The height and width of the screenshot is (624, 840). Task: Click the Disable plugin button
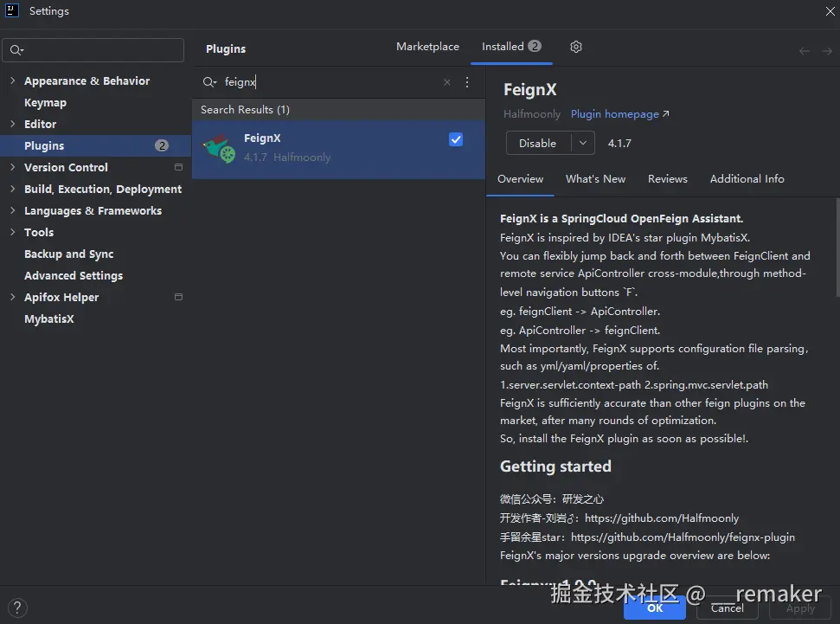click(x=538, y=143)
